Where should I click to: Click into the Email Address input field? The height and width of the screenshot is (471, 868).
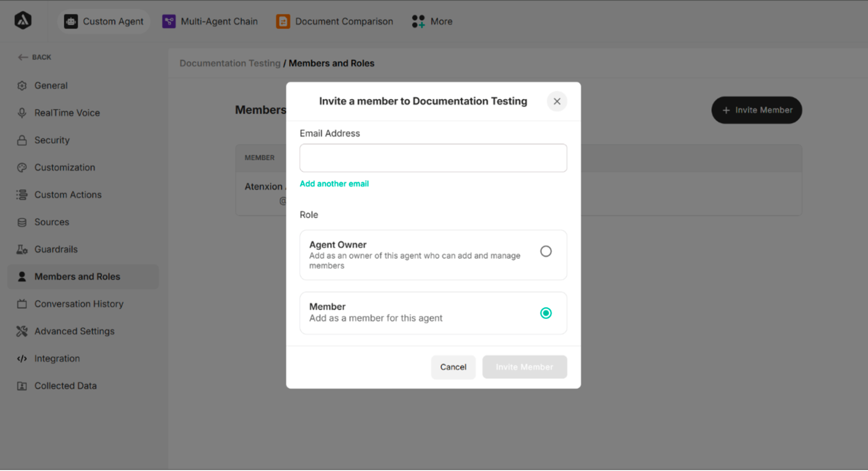(433, 158)
